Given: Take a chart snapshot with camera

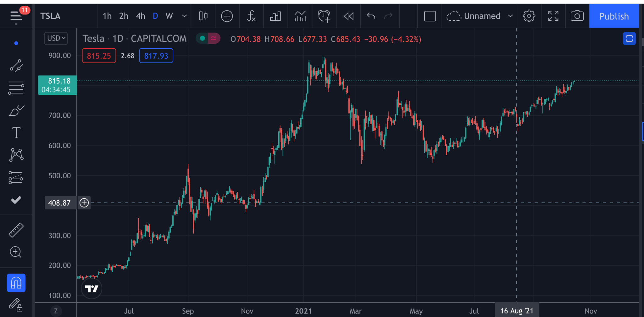Looking at the screenshot, I should pos(577,16).
